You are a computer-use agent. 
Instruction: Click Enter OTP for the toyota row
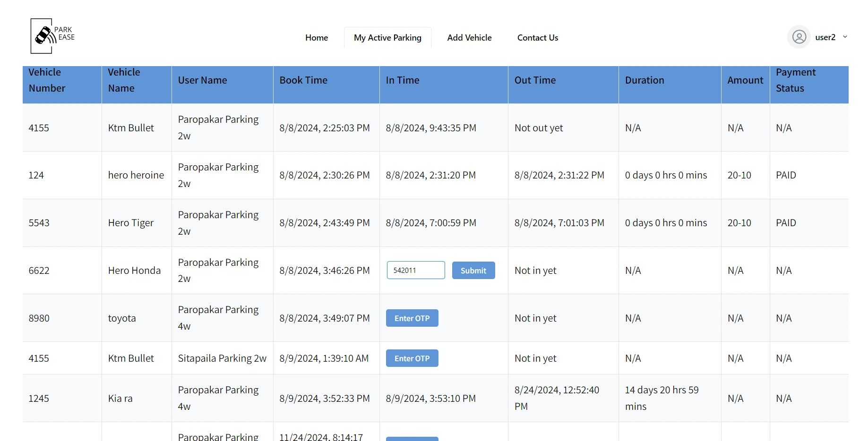point(412,318)
